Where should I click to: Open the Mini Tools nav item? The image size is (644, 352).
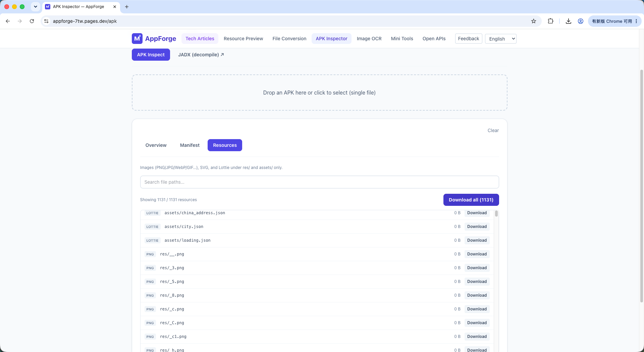pyautogui.click(x=402, y=39)
